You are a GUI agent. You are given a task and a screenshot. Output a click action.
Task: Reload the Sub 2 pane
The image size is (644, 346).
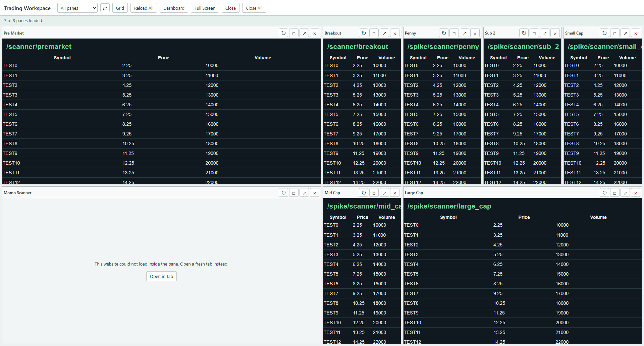(x=524, y=33)
